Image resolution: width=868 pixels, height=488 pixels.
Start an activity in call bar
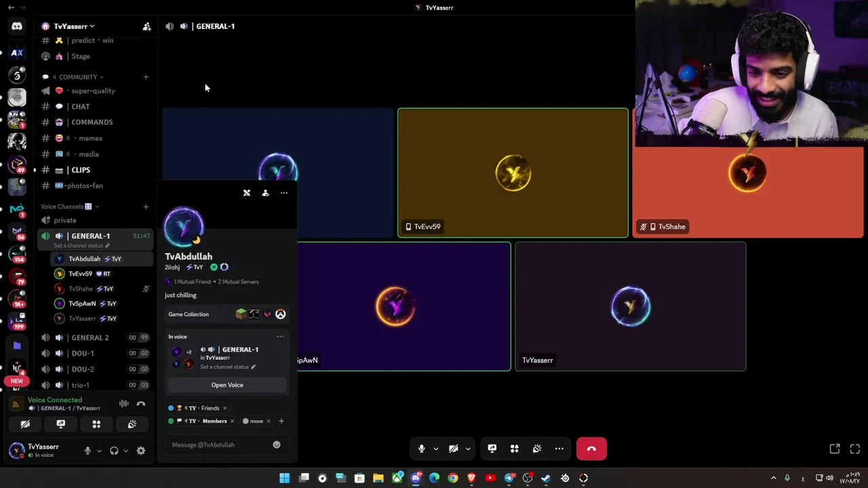pos(515,449)
